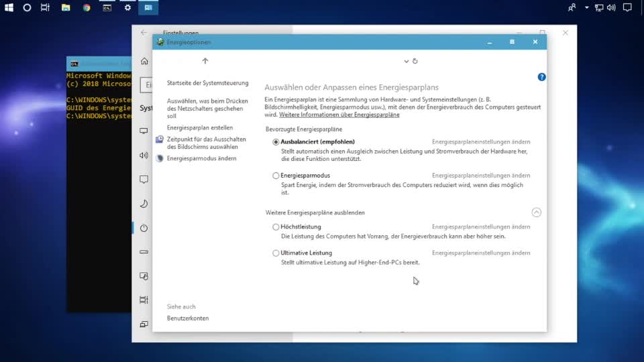The image size is (644, 362).
Task: Open storage icon in Einstellungen sidebar
Action: tap(144, 252)
